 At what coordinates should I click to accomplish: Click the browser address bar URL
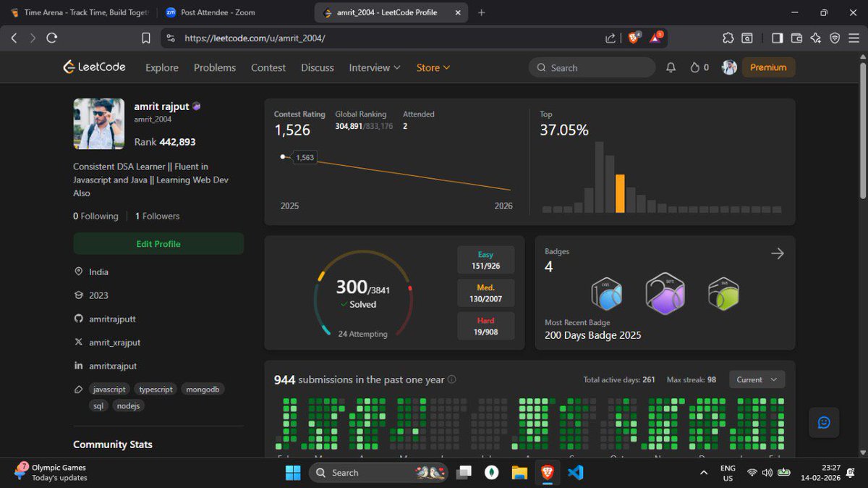point(255,38)
